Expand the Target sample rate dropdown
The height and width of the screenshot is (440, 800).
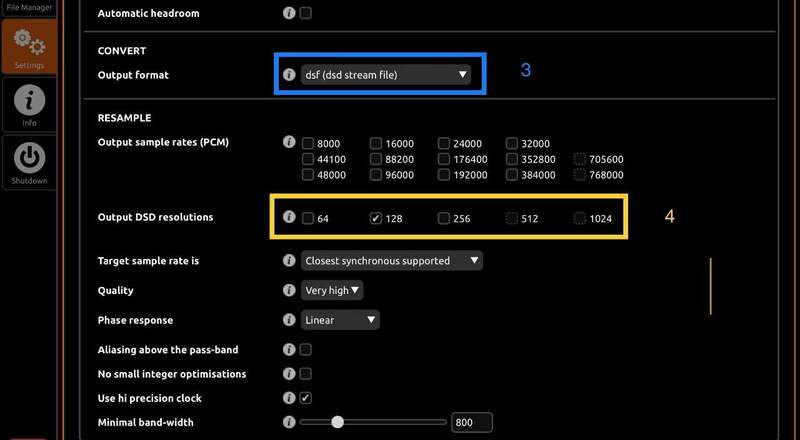392,261
